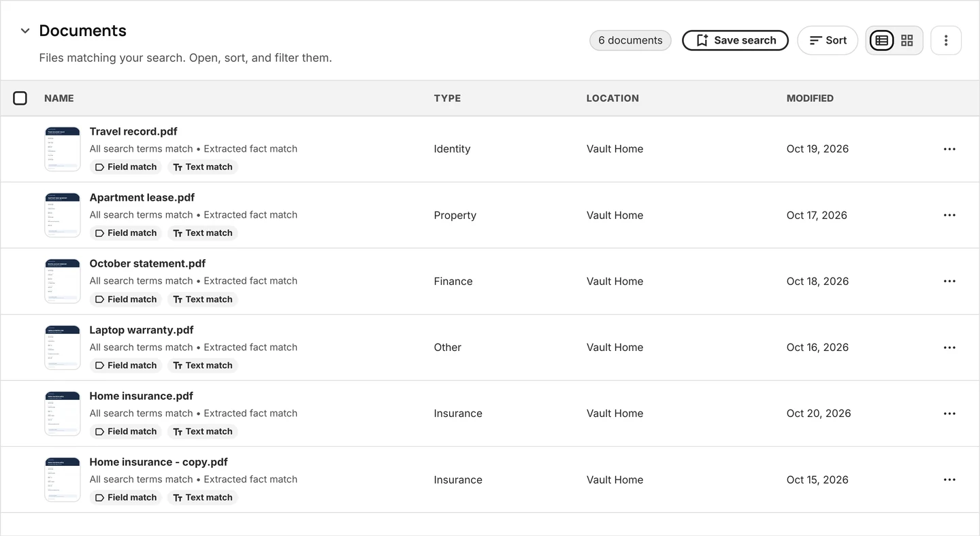Click the LOCATION column header
The height and width of the screenshot is (536, 980).
pyautogui.click(x=612, y=98)
